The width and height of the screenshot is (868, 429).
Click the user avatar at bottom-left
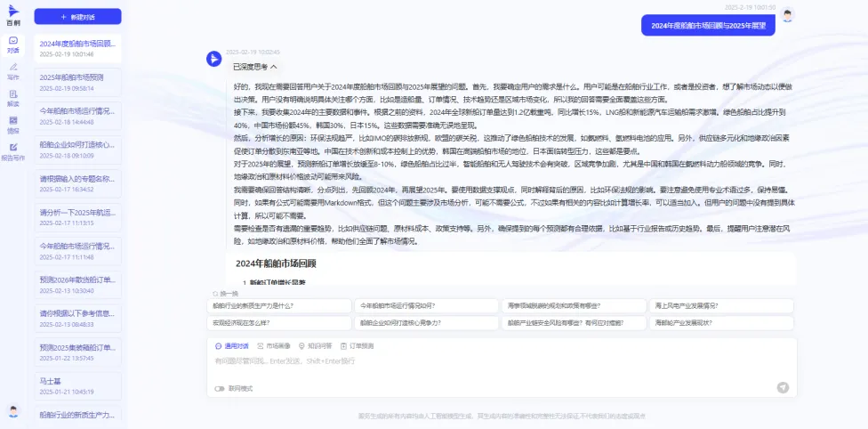click(13, 410)
